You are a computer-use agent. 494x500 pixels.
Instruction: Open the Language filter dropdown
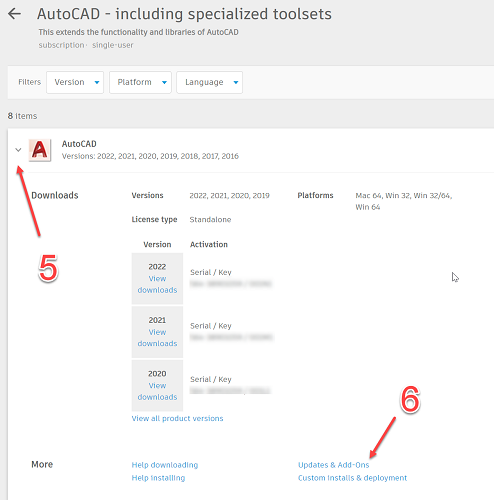point(209,82)
